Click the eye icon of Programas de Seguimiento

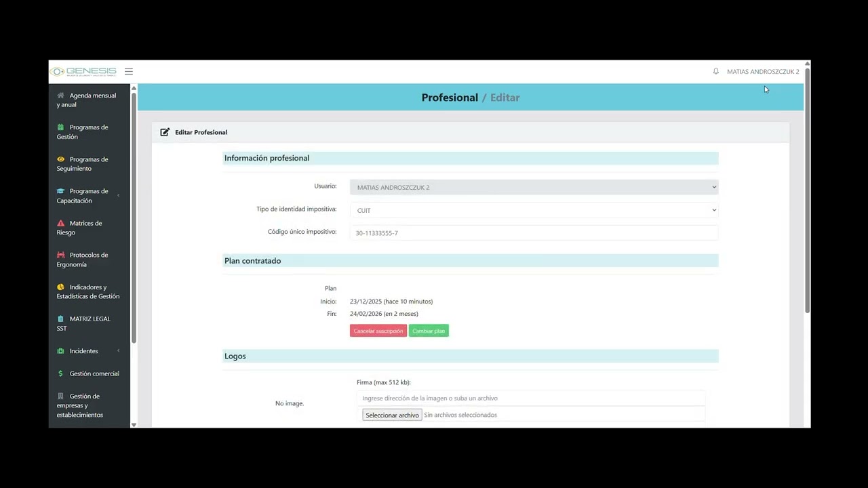[x=60, y=159]
